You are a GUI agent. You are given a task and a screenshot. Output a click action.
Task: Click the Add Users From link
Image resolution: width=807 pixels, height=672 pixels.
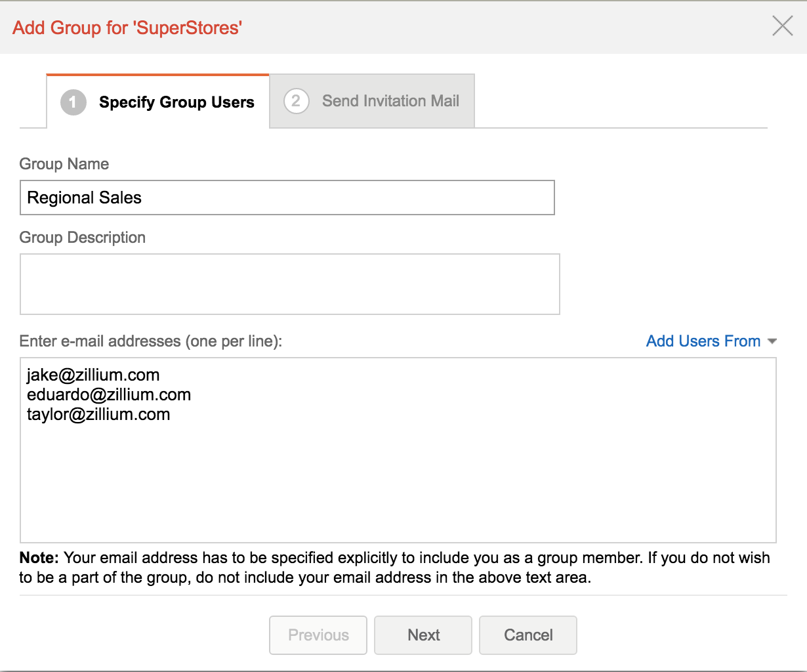[x=703, y=341]
